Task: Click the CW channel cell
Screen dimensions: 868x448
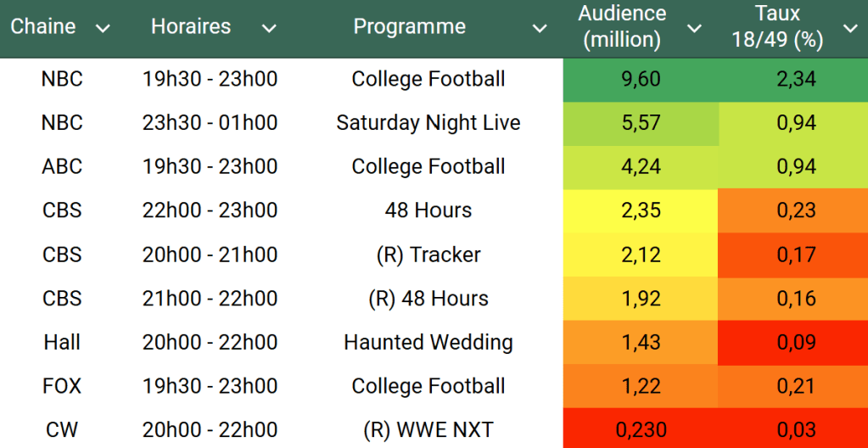Action: coord(62,430)
